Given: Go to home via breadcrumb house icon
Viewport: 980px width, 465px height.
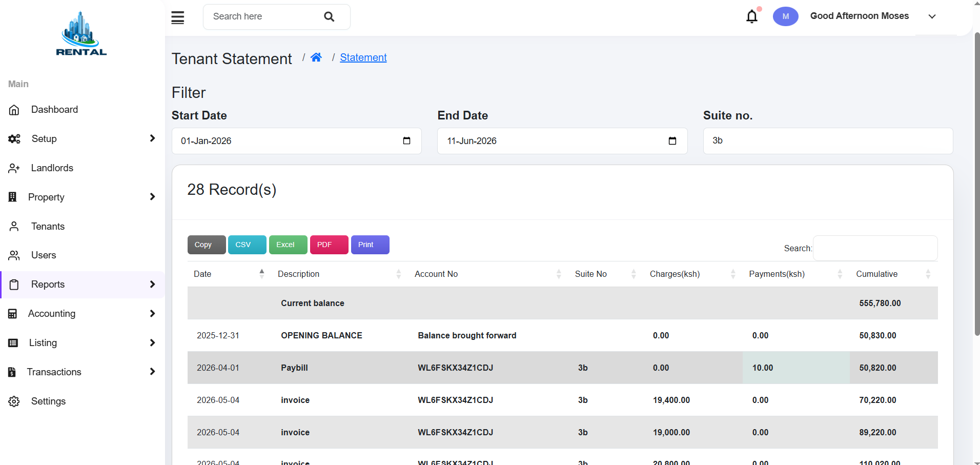Looking at the screenshot, I should click(x=316, y=57).
